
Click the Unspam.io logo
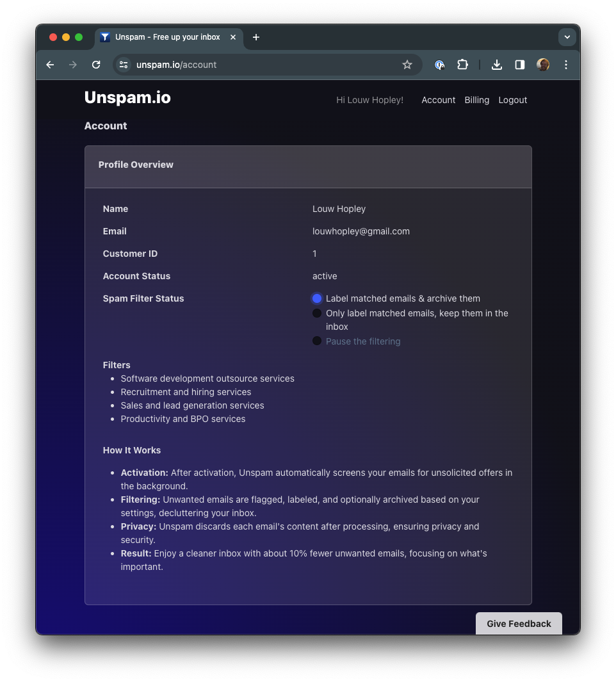(x=127, y=97)
